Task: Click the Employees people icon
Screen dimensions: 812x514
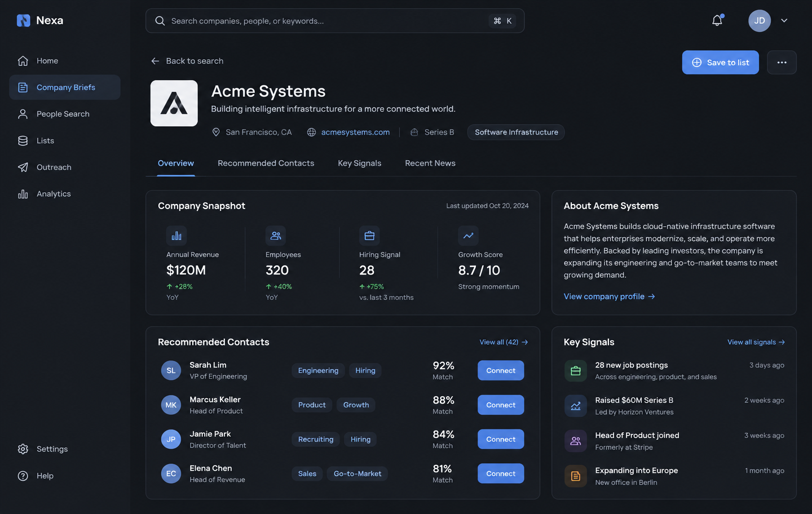Action: click(x=276, y=236)
